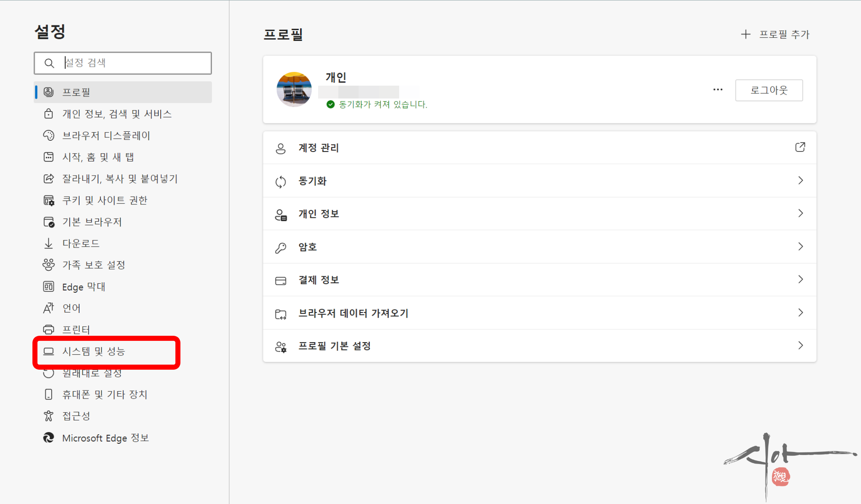Click the language icon for 언어
The height and width of the screenshot is (504, 861).
(x=49, y=308)
